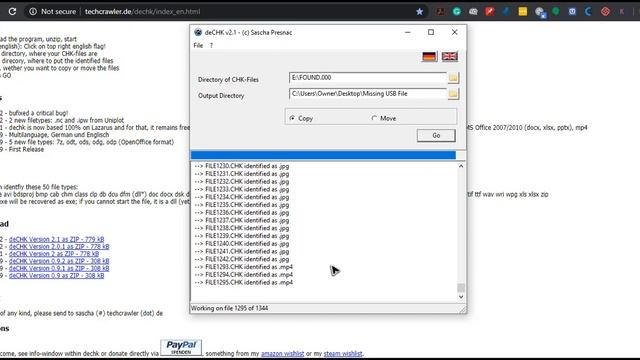Screen dimensions: 640x360
Task: Switch deCHK language to German flag
Action: pyautogui.click(x=429, y=56)
